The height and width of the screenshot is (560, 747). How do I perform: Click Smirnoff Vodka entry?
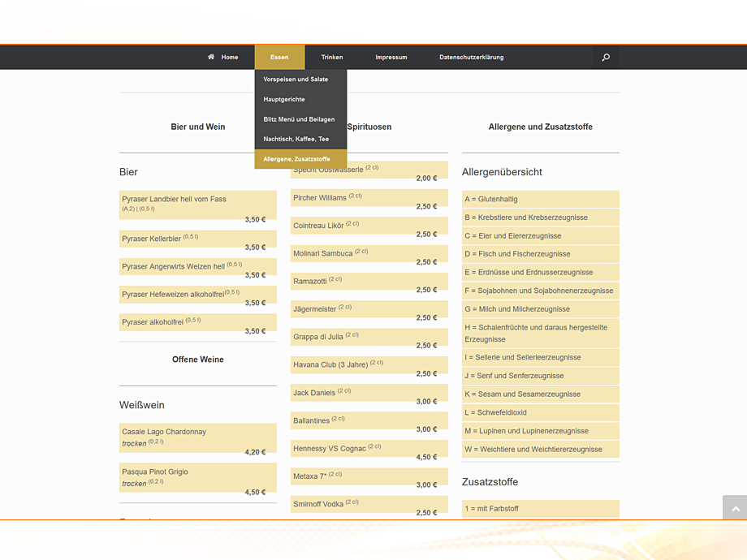(x=369, y=504)
